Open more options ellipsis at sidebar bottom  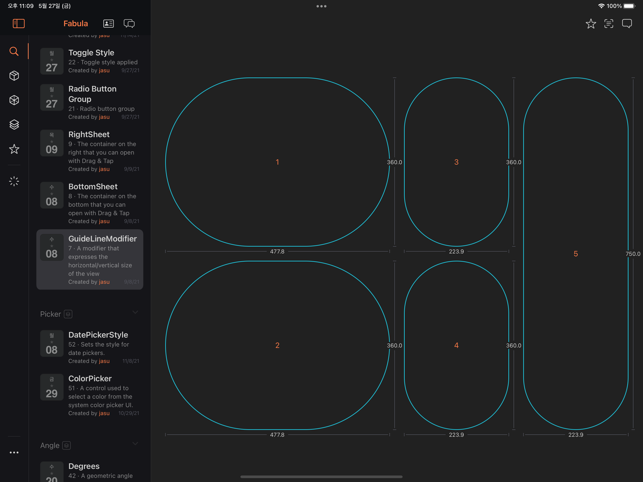click(14, 452)
